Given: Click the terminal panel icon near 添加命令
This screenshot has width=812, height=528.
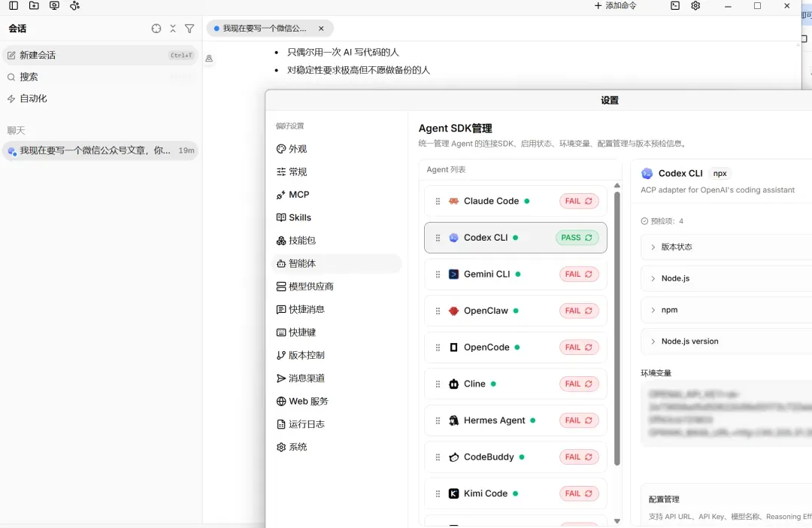Looking at the screenshot, I should coord(674,6).
